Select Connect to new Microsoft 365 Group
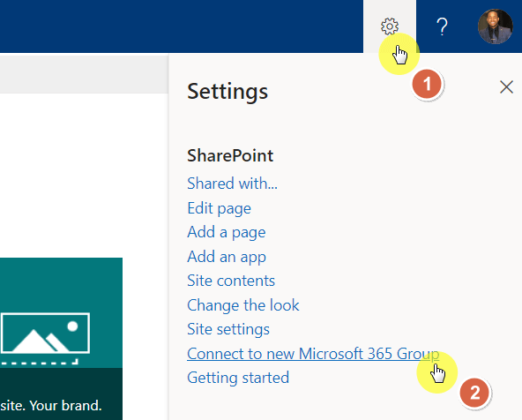The height and width of the screenshot is (420, 522). pos(313,354)
